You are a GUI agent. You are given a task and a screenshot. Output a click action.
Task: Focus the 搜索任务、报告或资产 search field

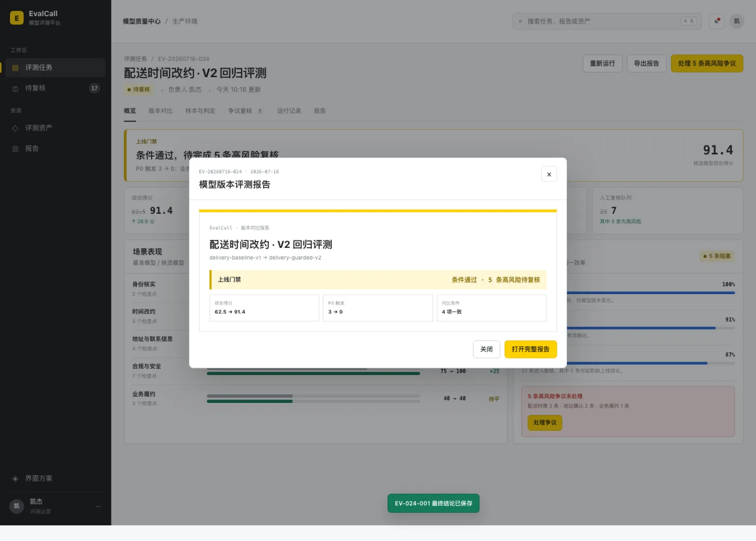[x=607, y=21]
